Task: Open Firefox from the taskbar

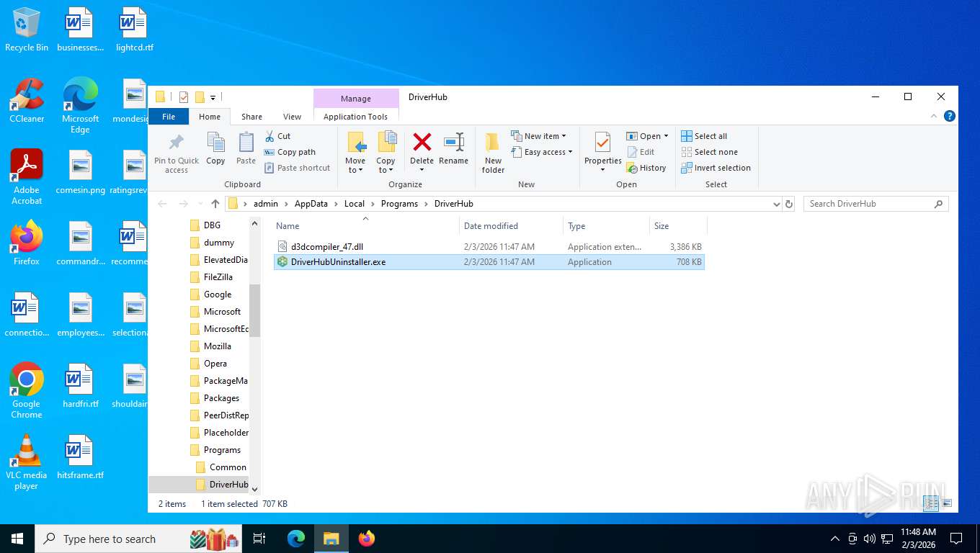Action: tap(367, 539)
